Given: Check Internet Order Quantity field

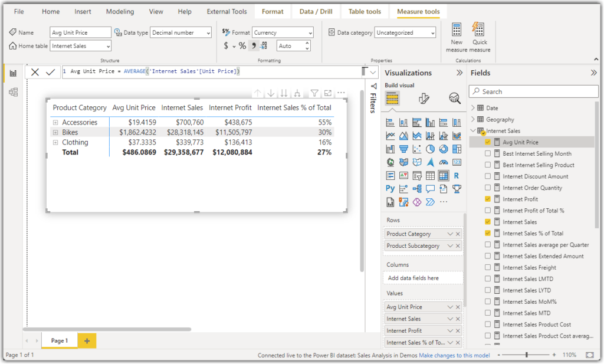Looking at the screenshot, I should (x=488, y=188).
